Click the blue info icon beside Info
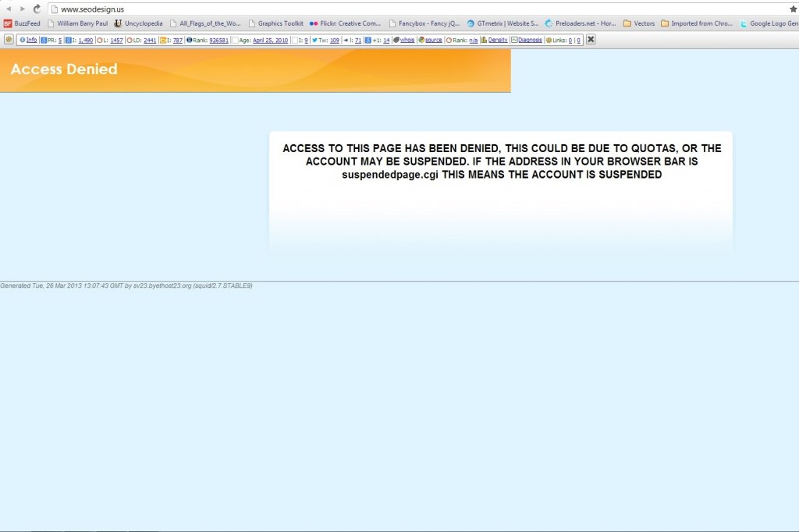 [23, 40]
